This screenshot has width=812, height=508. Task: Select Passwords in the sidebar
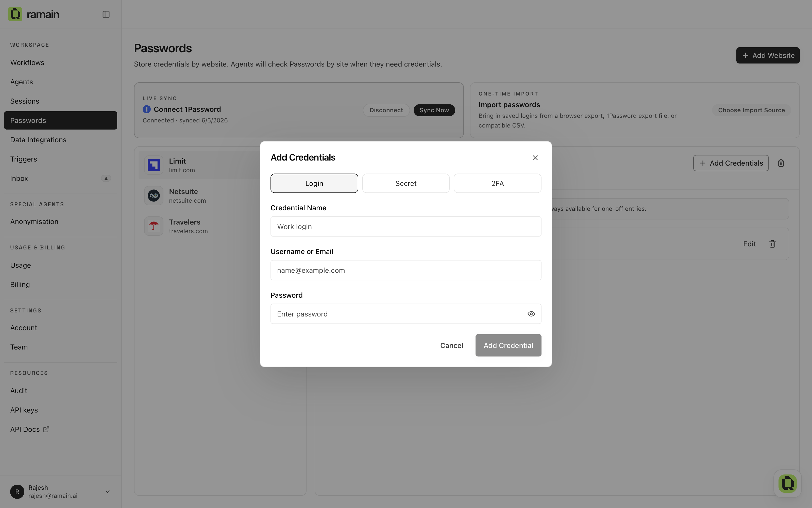pos(60,120)
